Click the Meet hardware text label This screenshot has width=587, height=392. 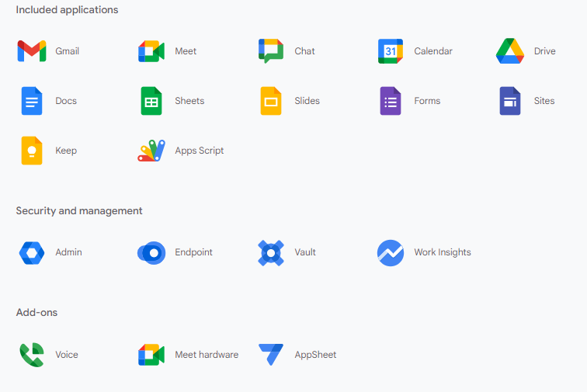(x=207, y=354)
